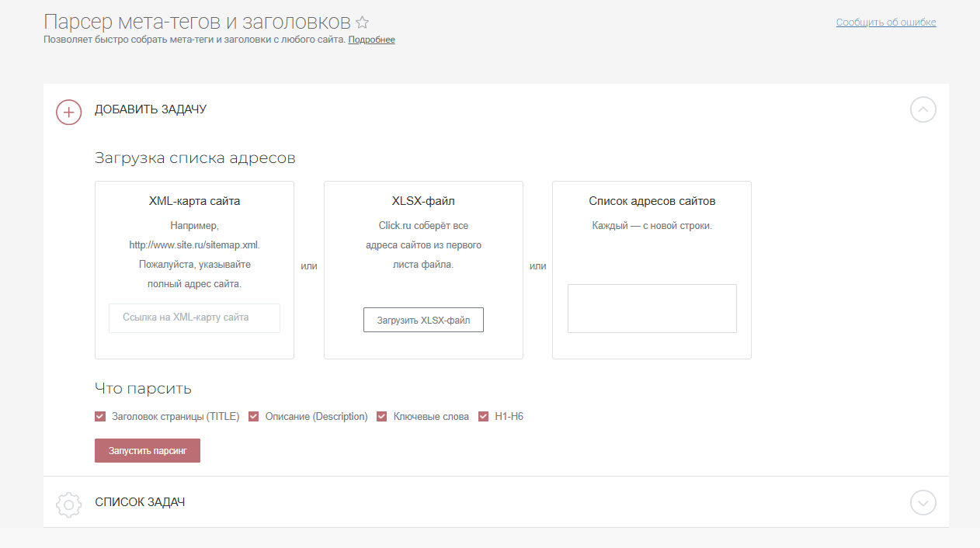Open the Подробнее link
This screenshot has width=980, height=548.
371,40
